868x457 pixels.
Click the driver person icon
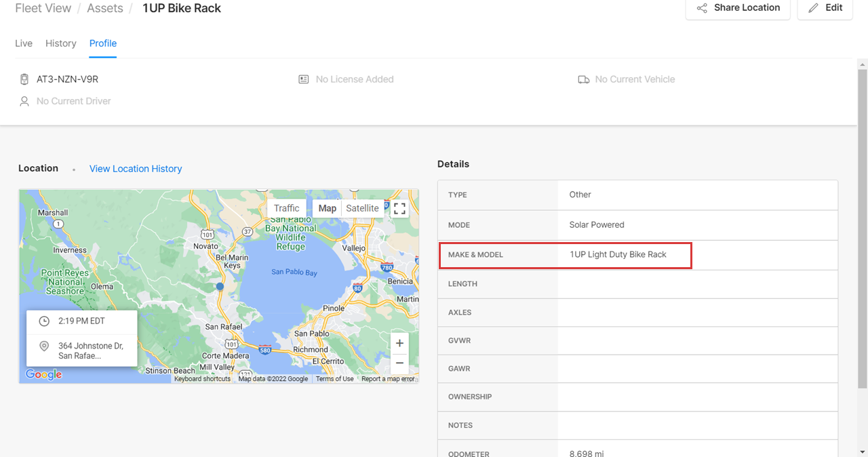pyautogui.click(x=24, y=101)
